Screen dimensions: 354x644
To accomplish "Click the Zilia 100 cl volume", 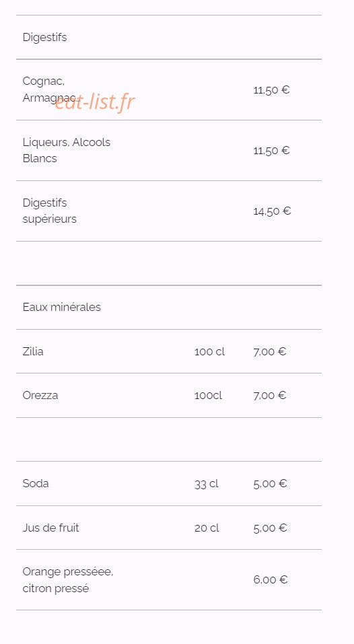I will point(209,352).
